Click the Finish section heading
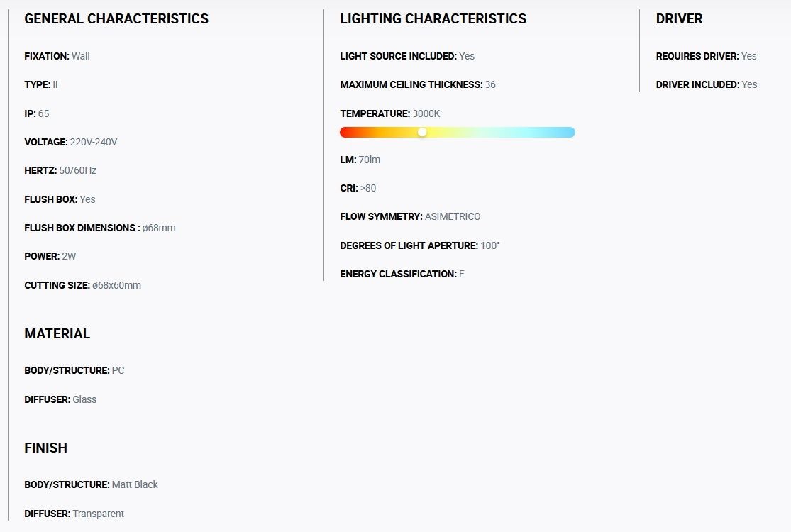This screenshot has height=532, width=791. [46, 448]
